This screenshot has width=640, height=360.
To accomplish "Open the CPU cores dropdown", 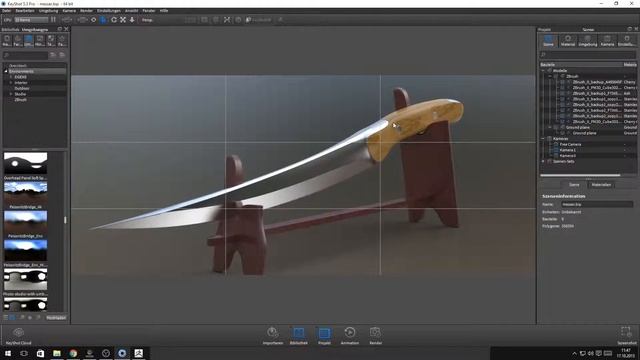I will coord(31,20).
